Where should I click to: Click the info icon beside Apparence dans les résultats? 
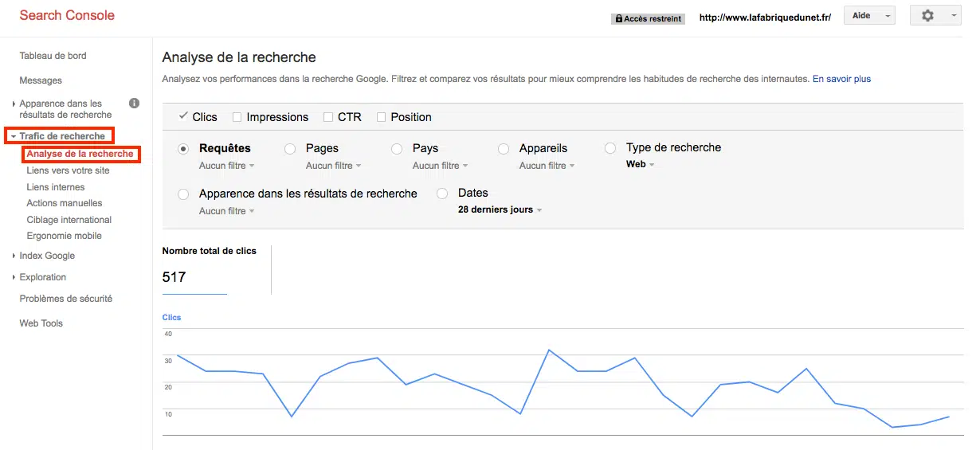[x=135, y=104]
